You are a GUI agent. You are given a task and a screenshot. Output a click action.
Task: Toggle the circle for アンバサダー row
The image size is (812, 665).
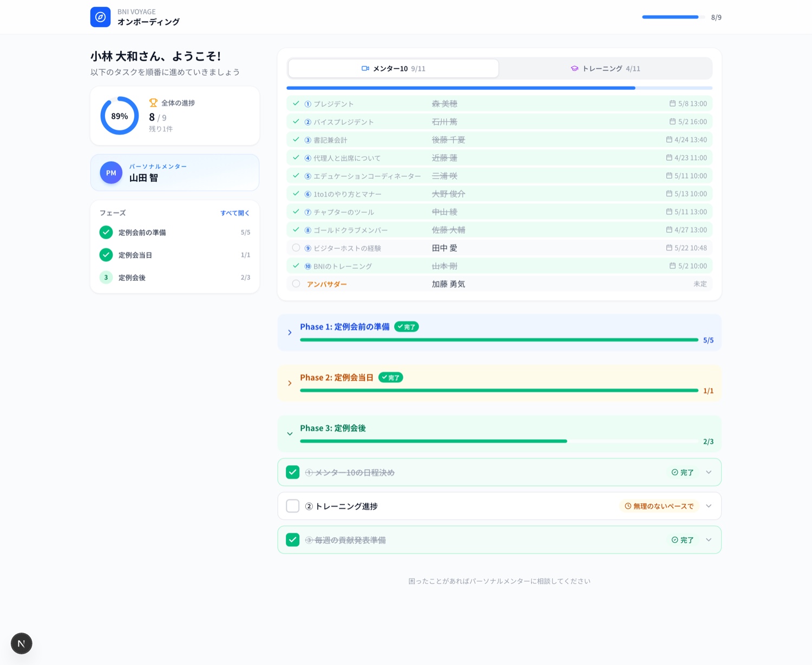(x=296, y=284)
